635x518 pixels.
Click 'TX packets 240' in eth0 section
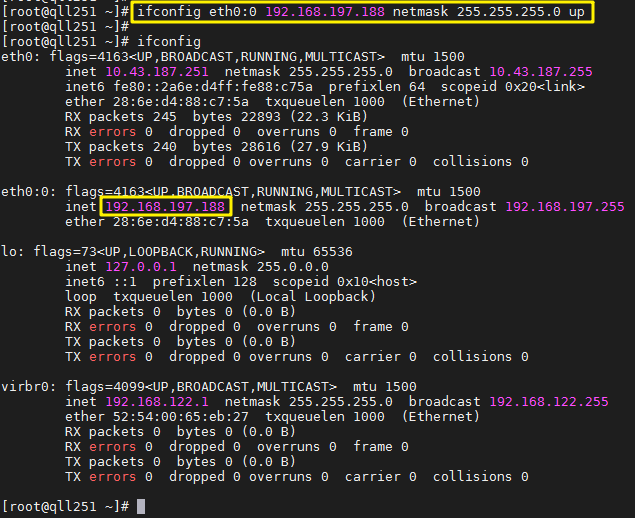tap(121, 147)
